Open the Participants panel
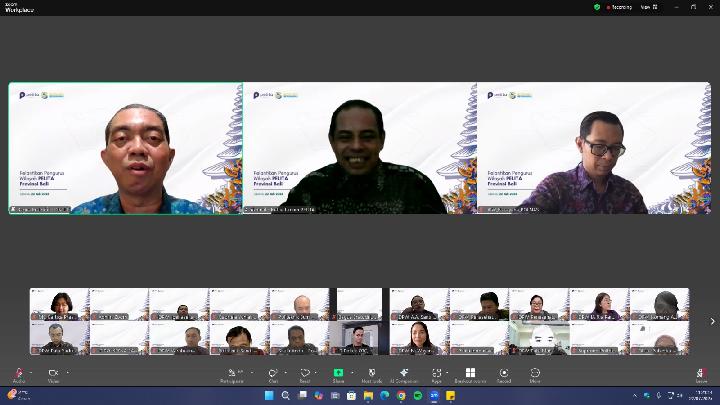720x405 pixels. click(x=232, y=375)
